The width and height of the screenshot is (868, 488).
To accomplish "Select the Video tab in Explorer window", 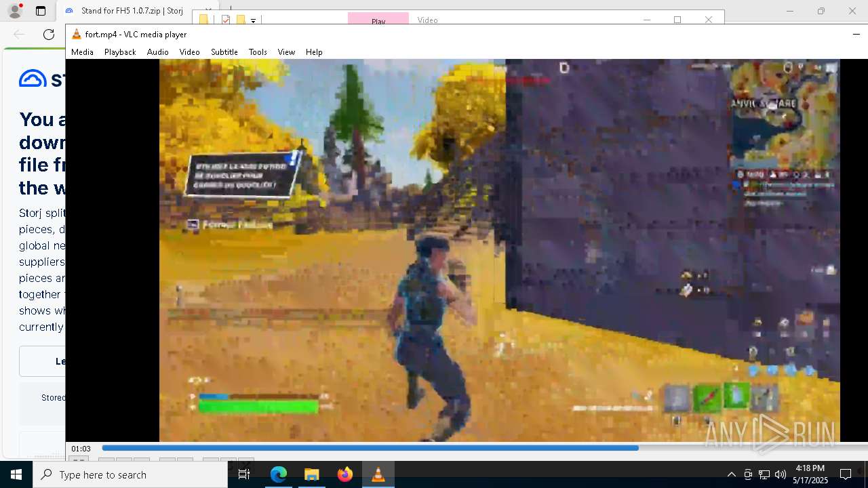I will 427,20.
